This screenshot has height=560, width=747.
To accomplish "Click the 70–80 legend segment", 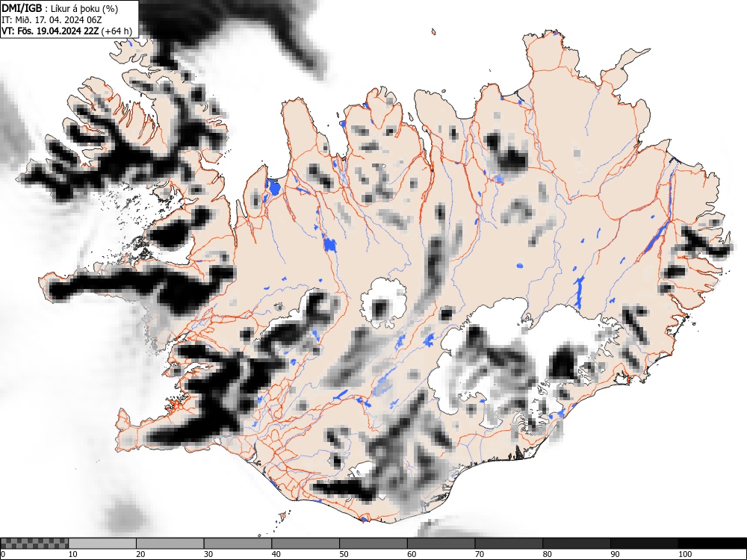I will 508,544.
